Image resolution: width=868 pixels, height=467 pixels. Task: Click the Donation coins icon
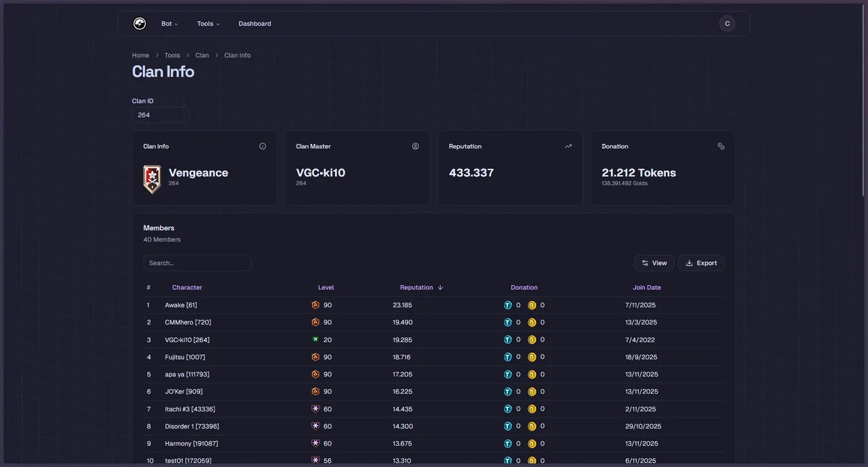point(721,146)
